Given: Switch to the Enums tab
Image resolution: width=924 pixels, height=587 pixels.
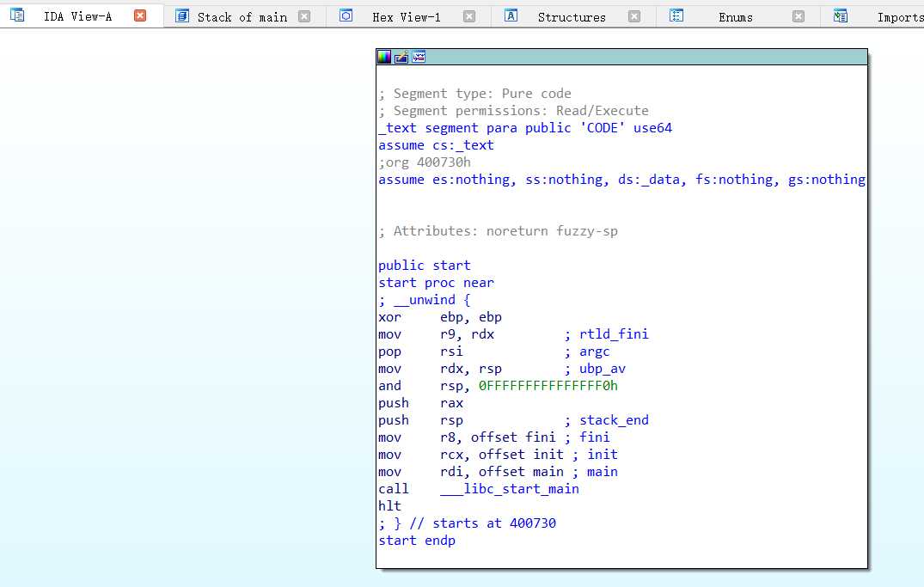Looking at the screenshot, I should [x=736, y=17].
